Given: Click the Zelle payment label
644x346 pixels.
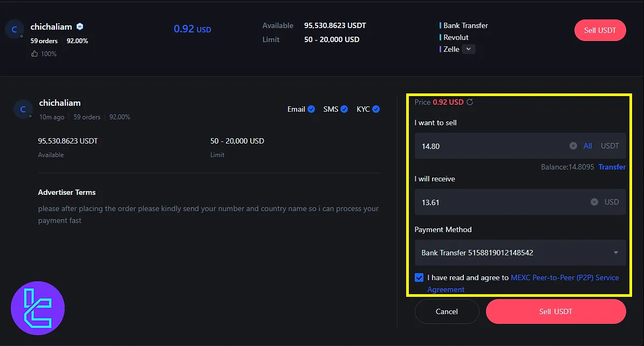Looking at the screenshot, I should [451, 49].
